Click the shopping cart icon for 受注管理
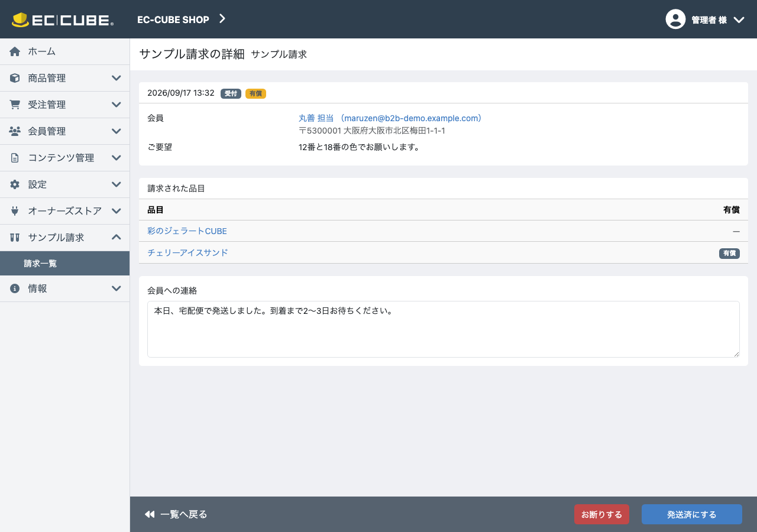757x532 pixels. click(15, 105)
